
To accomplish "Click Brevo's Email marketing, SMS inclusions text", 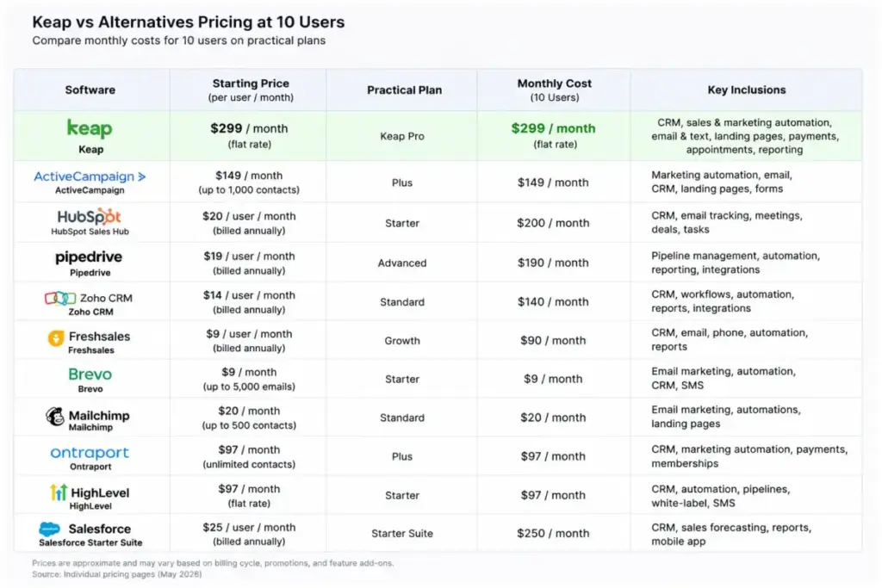I will tap(724, 378).
